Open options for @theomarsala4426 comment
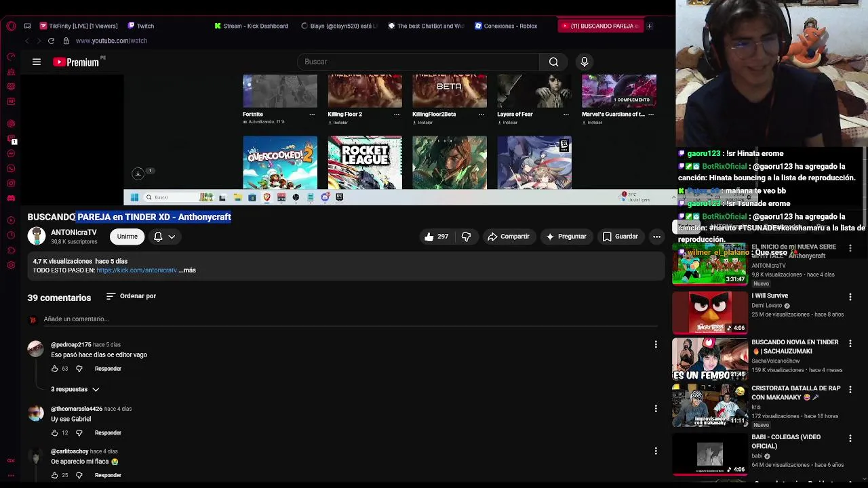The width and height of the screenshot is (868, 488). click(656, 409)
